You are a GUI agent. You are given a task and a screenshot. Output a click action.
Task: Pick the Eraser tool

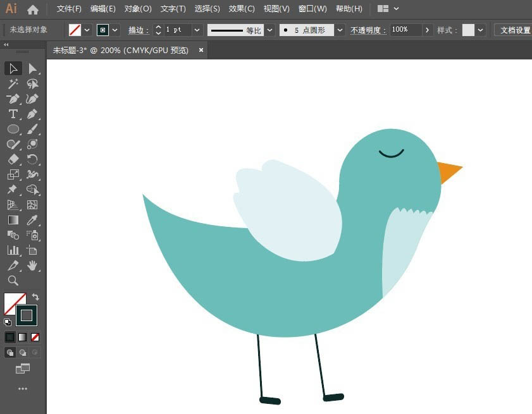(x=13, y=159)
